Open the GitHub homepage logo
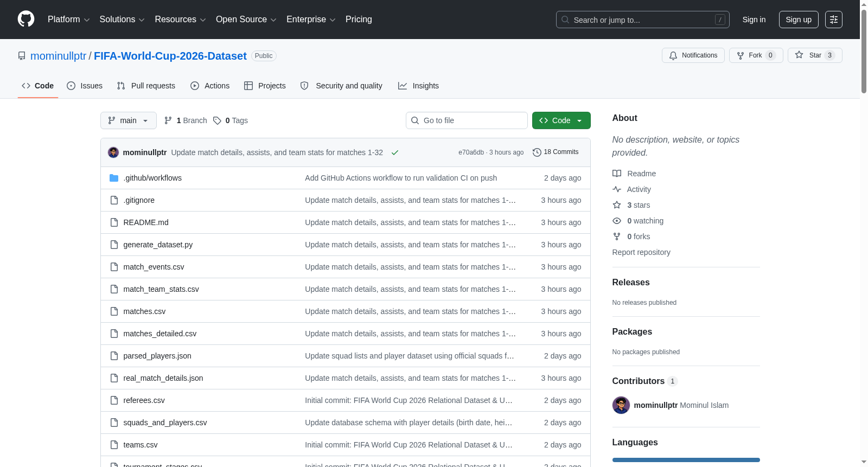 coord(26,19)
